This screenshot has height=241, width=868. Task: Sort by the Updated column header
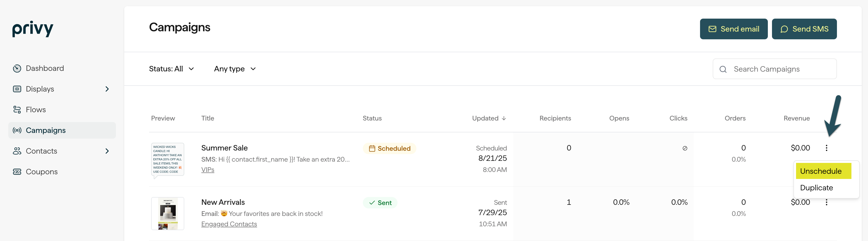(489, 118)
